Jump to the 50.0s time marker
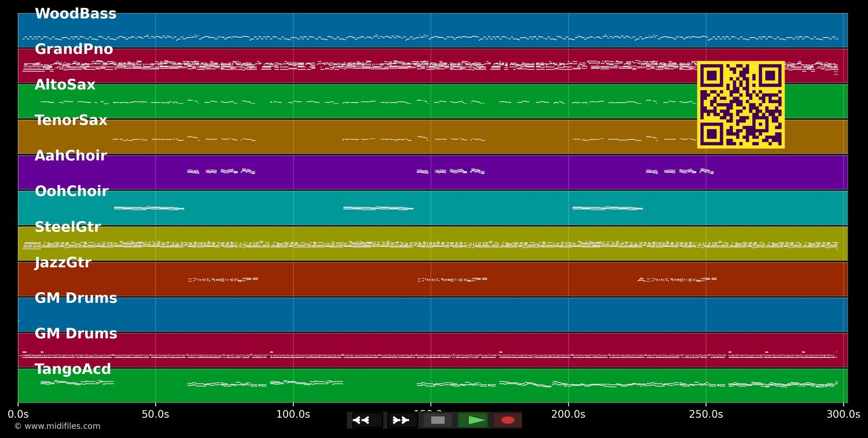 [155, 414]
